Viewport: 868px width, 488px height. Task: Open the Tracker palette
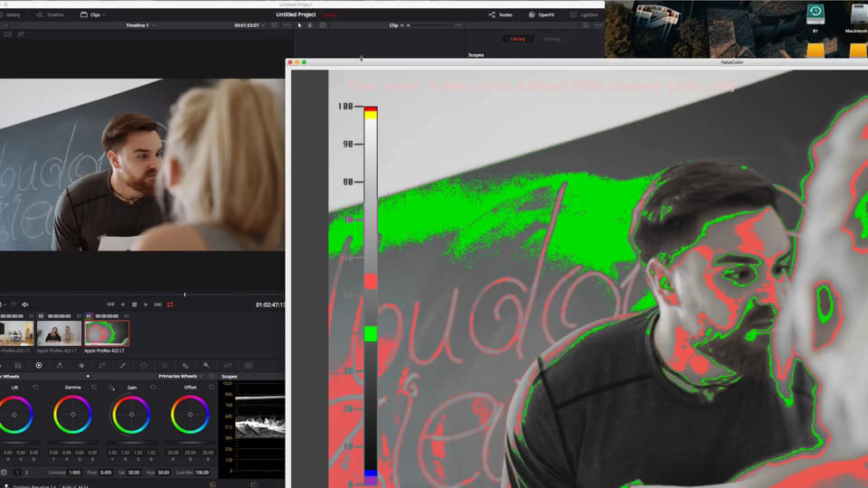coord(165,366)
